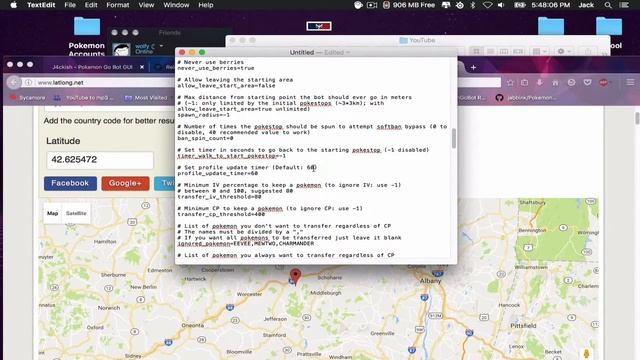Click the www.latlong.net address bar
This screenshot has height=360, width=640.
tap(106, 82)
